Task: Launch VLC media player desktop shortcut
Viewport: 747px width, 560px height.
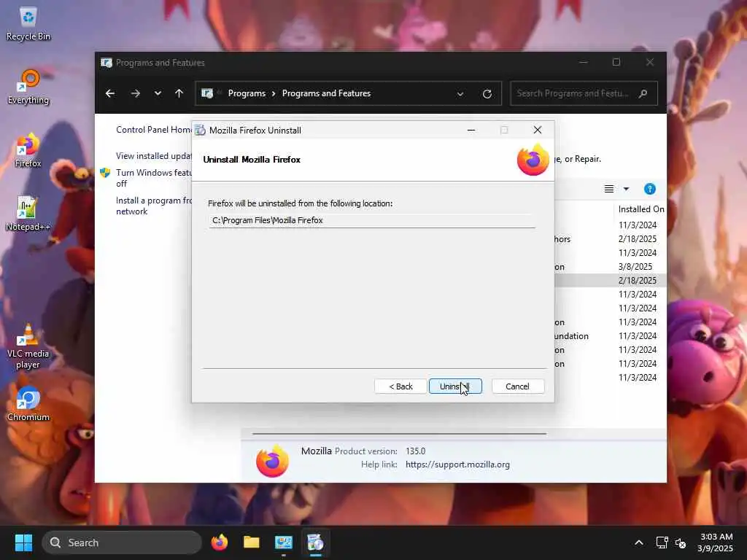Action: (x=28, y=346)
